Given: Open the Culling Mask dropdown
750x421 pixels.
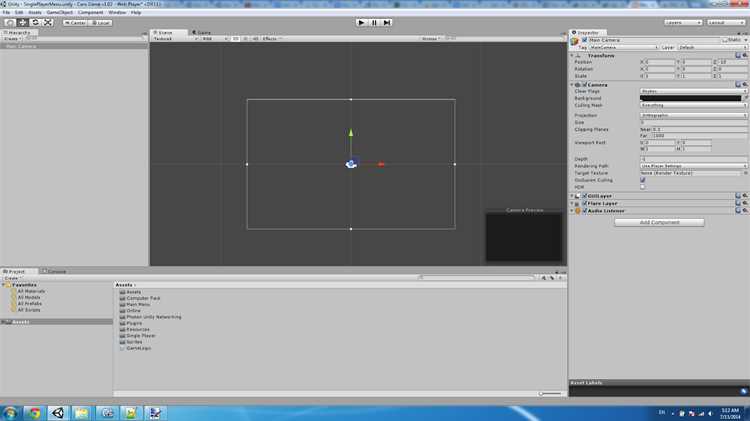Looking at the screenshot, I should pyautogui.click(x=694, y=105).
